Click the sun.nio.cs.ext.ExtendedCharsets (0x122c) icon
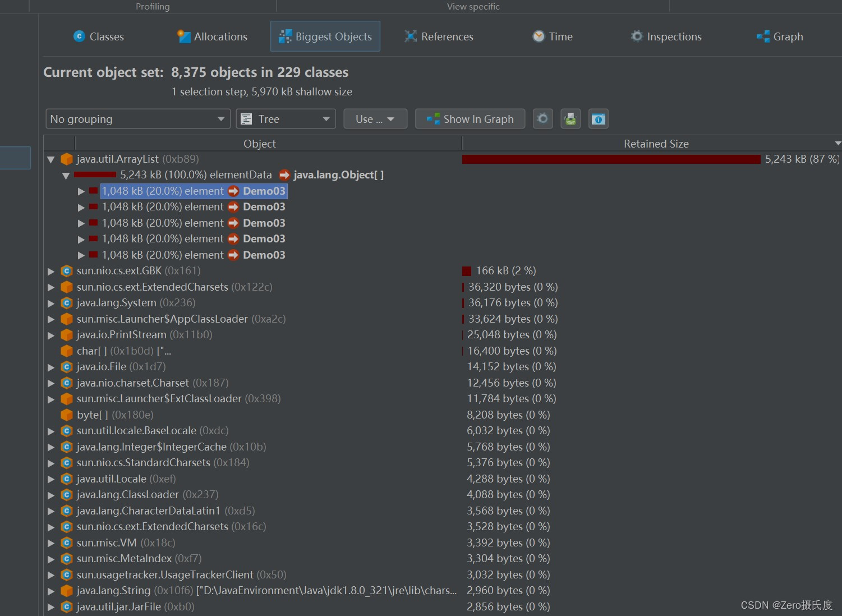The height and width of the screenshot is (616, 842). [67, 287]
